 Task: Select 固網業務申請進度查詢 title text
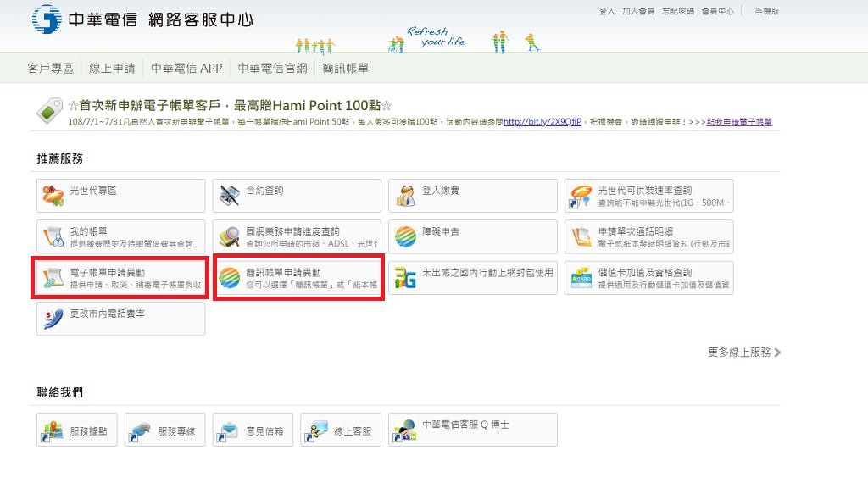pyautogui.click(x=292, y=231)
